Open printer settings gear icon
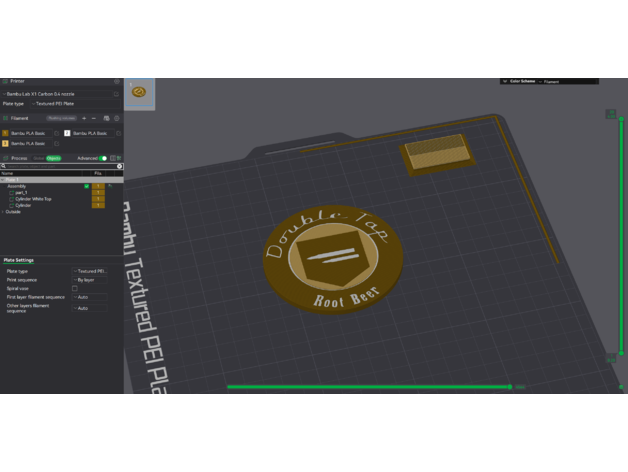The width and height of the screenshot is (628, 472). coord(116,81)
